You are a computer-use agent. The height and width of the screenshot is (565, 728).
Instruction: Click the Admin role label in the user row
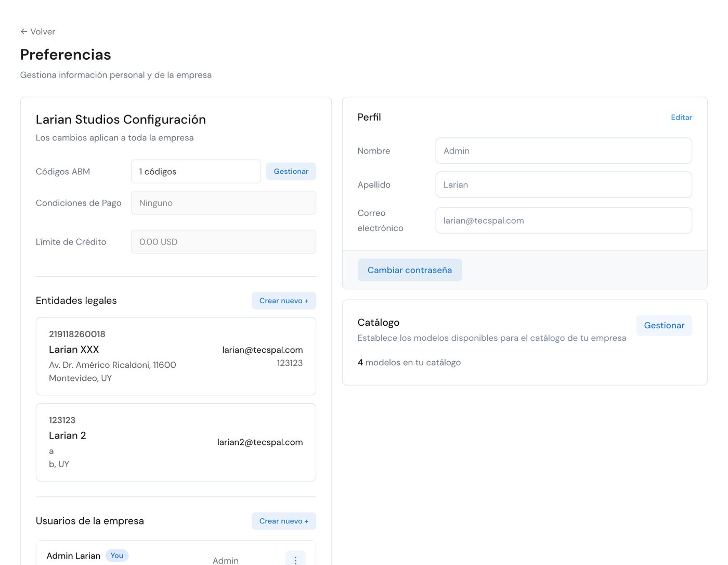pyautogui.click(x=226, y=560)
